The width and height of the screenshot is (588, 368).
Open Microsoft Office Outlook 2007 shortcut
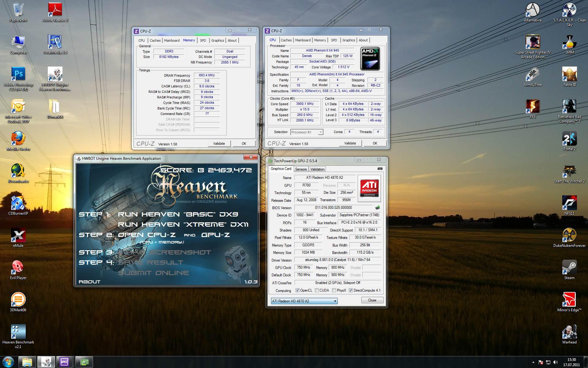[18, 111]
